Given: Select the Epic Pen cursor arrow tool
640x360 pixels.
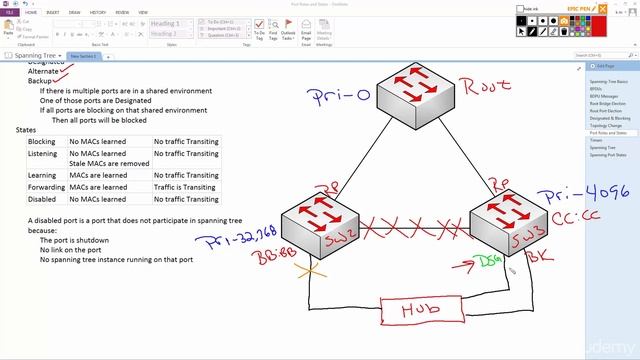Looking at the screenshot, I should click(521, 32).
